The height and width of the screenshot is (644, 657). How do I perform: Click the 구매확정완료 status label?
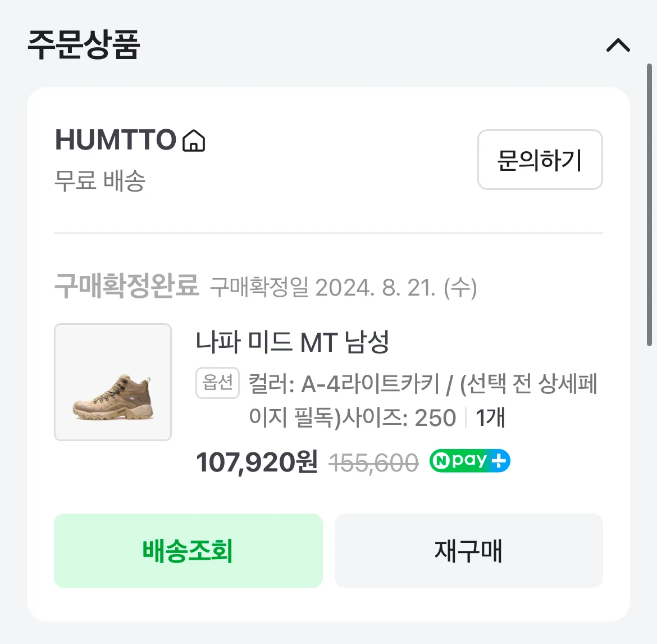[126, 286]
